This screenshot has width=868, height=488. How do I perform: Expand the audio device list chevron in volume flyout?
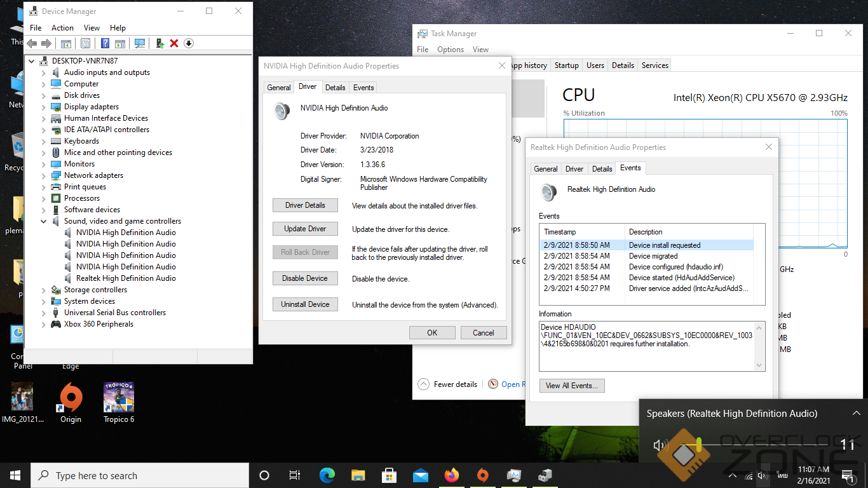pos(856,414)
